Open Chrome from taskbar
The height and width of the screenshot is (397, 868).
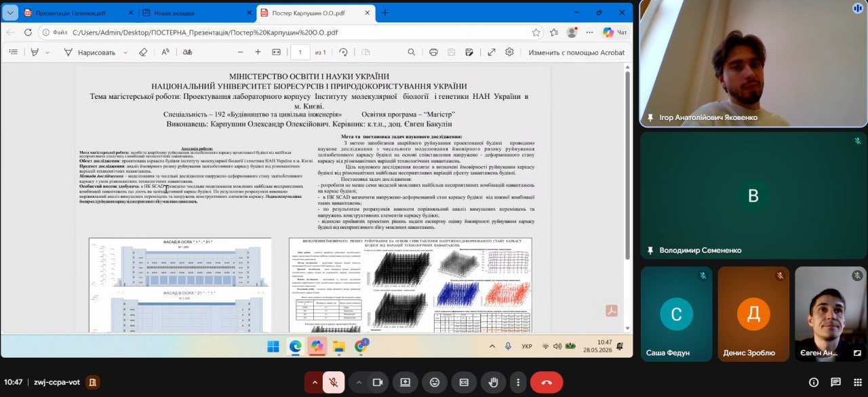coord(361,346)
